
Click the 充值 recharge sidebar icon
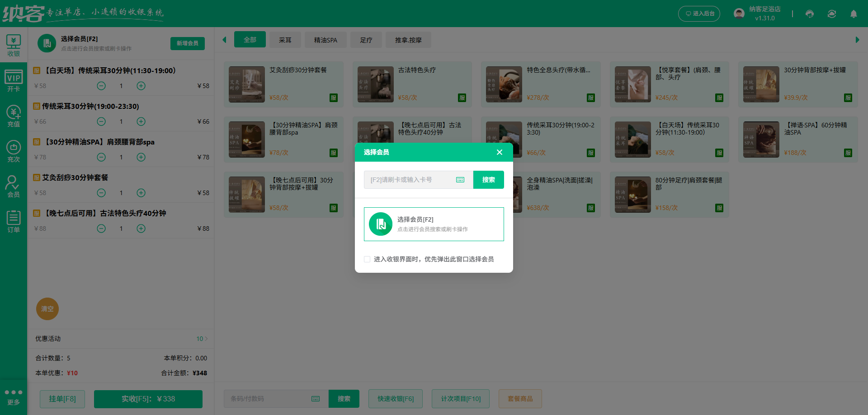(x=14, y=116)
